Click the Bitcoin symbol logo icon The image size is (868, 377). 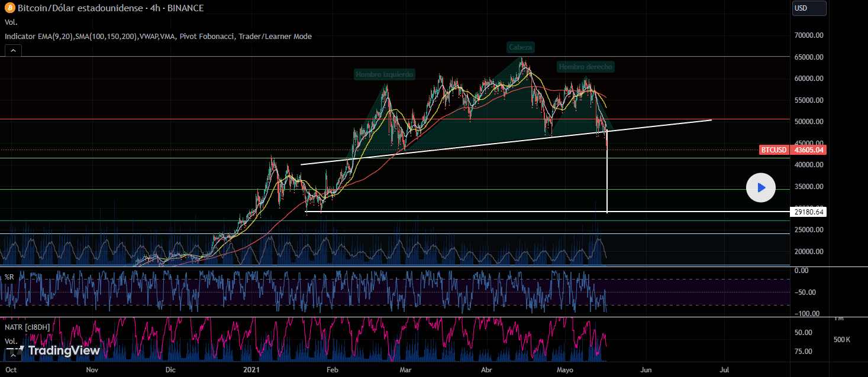[x=10, y=8]
